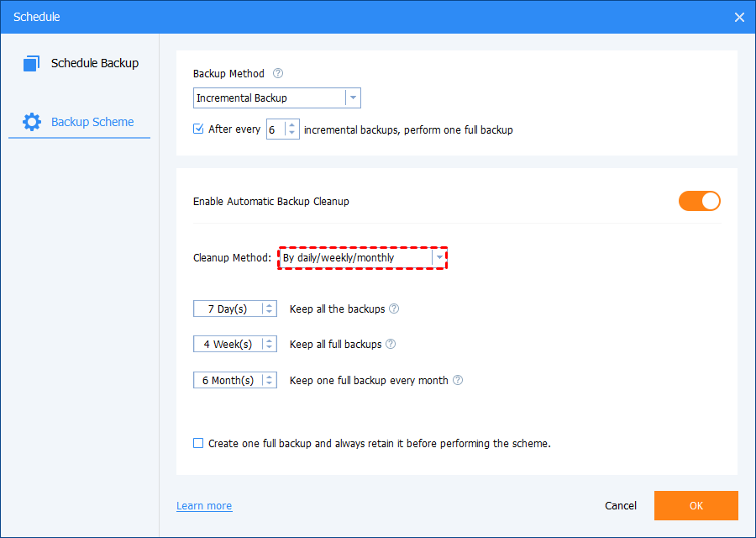Image resolution: width=756 pixels, height=538 pixels.
Task: Uncheck the 'After every' incremental backups checkbox
Action: click(x=198, y=129)
